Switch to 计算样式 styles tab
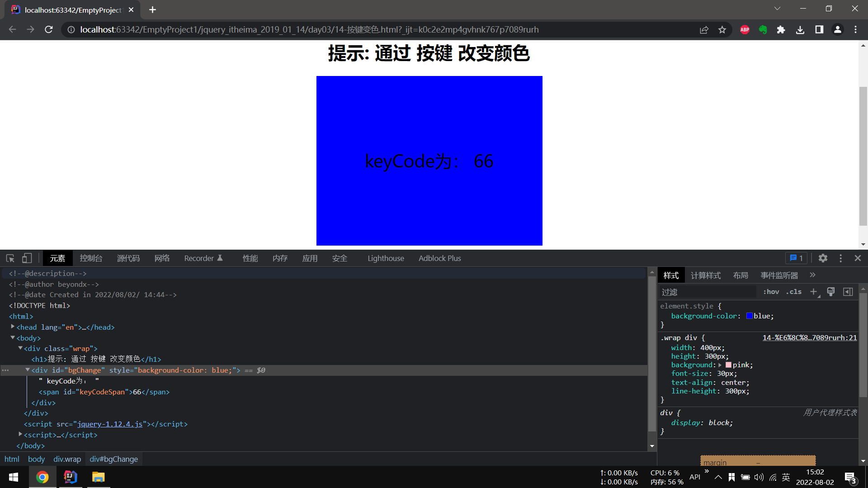The image size is (868, 488). 706,275
